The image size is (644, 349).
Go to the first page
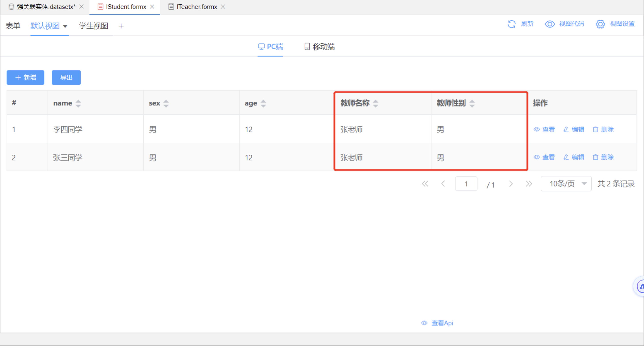click(x=425, y=184)
